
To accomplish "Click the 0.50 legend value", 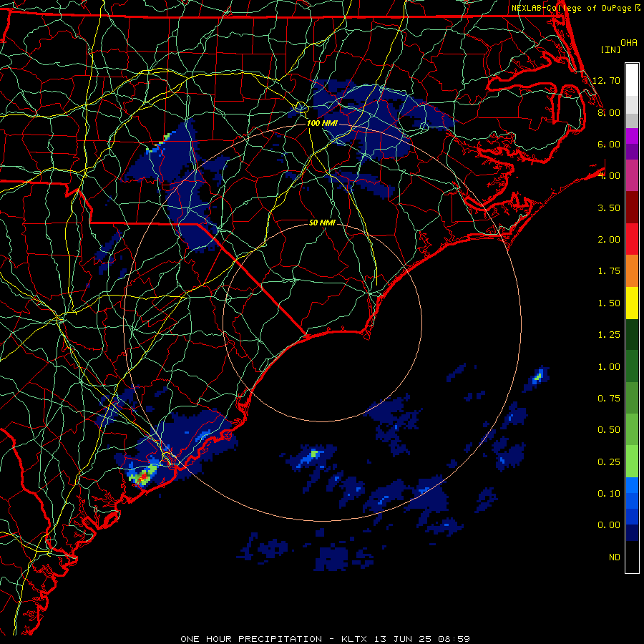I will coord(609,430).
